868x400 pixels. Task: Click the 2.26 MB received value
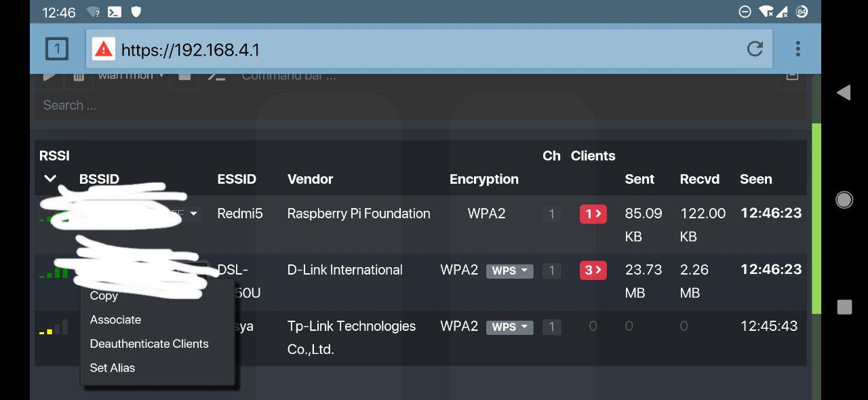694,281
